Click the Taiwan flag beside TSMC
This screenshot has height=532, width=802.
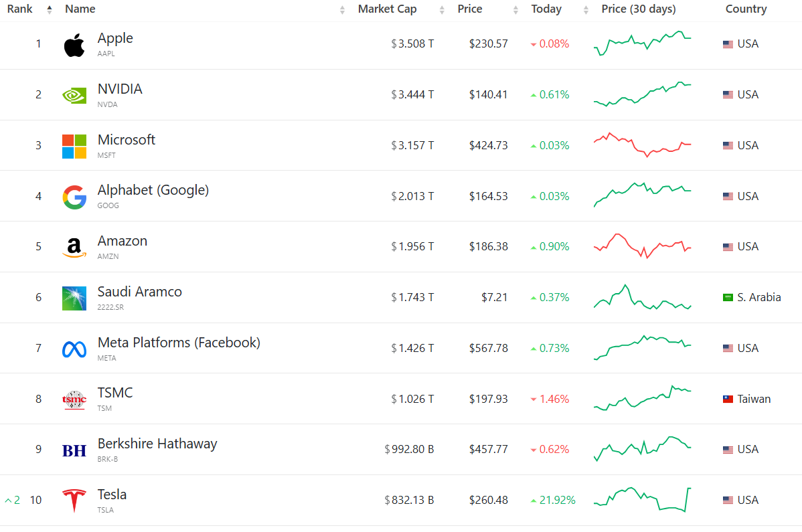click(x=728, y=400)
